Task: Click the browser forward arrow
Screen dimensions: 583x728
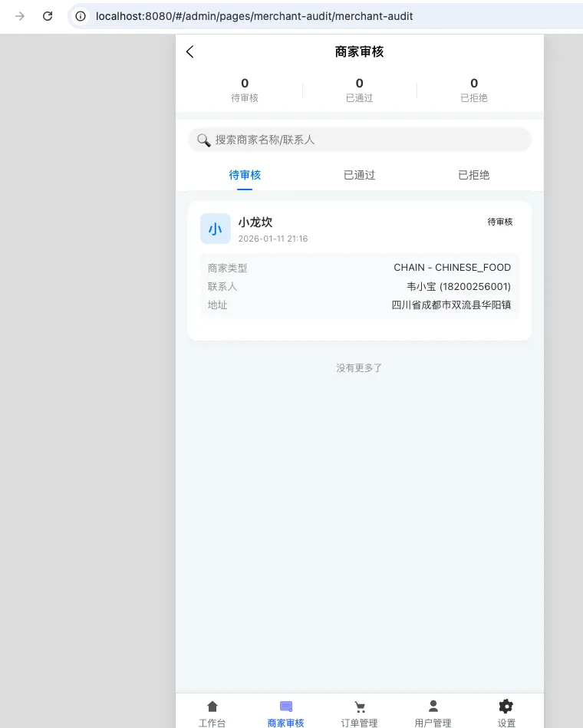Action: [x=20, y=15]
